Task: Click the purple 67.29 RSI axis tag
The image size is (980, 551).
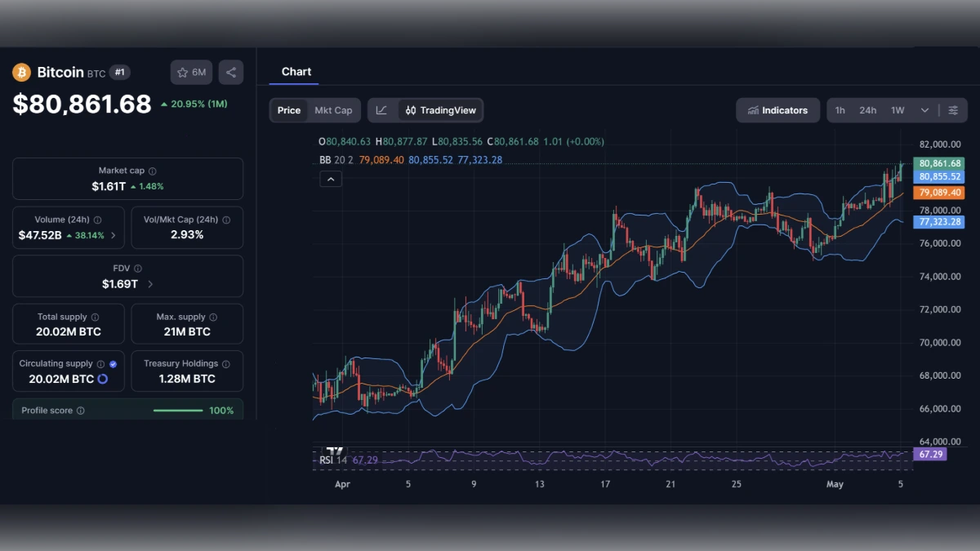Action: coord(930,454)
